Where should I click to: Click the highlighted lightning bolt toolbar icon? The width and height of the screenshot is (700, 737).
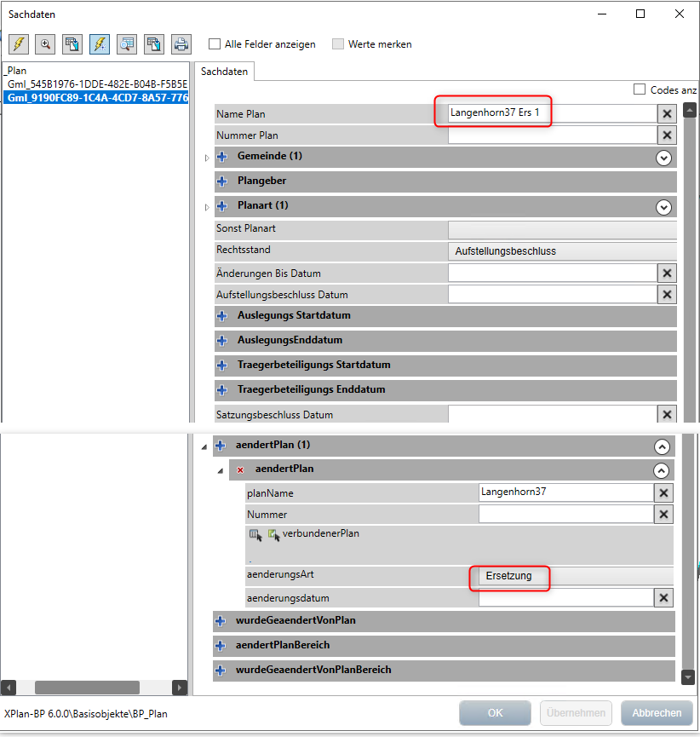pyautogui.click(x=100, y=44)
